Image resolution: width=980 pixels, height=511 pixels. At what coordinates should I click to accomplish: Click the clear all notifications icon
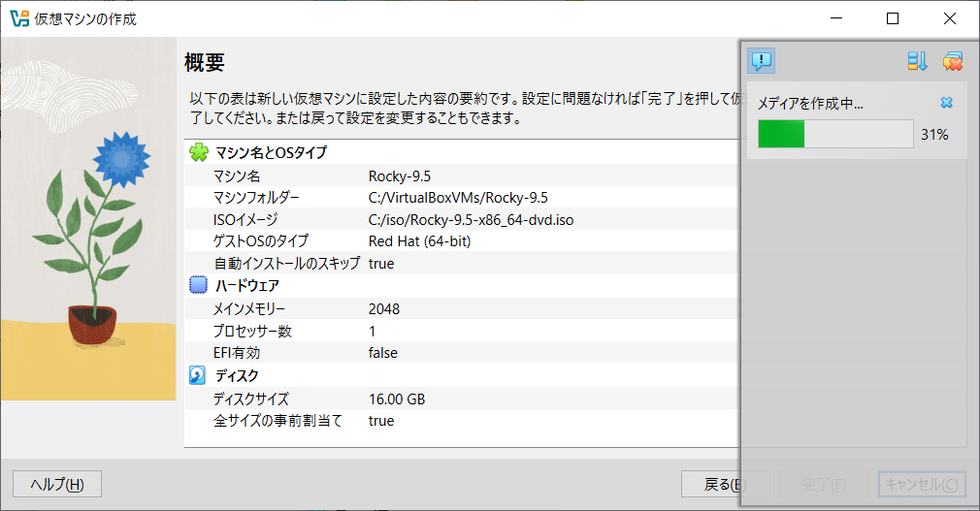[x=953, y=60]
